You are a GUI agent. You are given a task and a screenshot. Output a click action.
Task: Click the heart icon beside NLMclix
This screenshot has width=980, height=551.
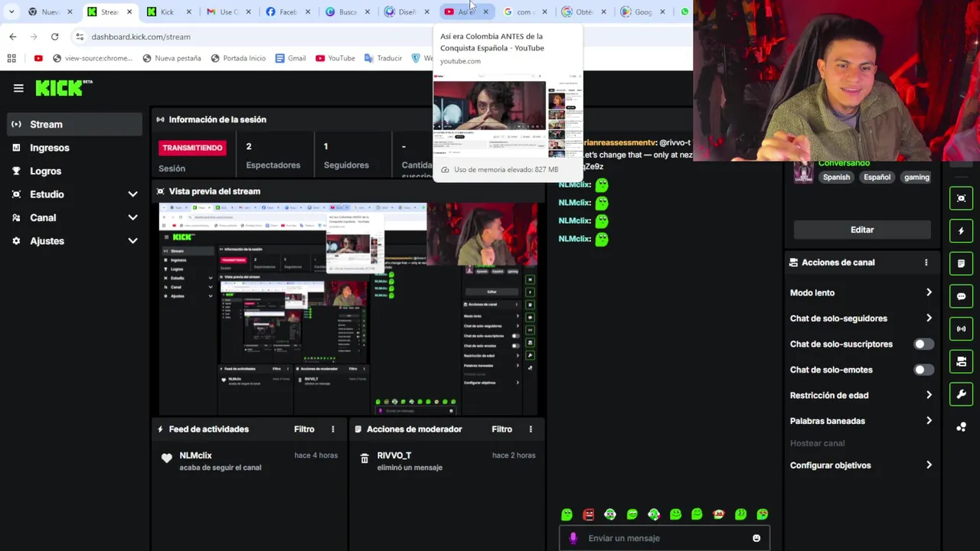167,458
